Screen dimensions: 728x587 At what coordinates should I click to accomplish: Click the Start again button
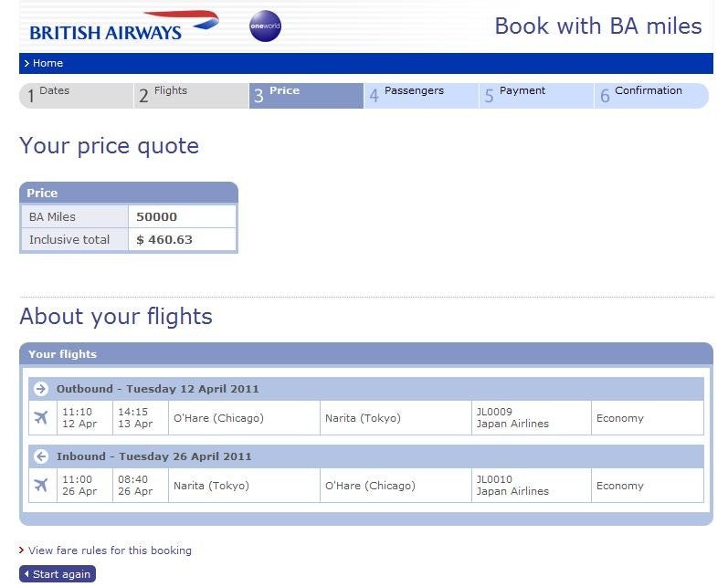(58, 574)
